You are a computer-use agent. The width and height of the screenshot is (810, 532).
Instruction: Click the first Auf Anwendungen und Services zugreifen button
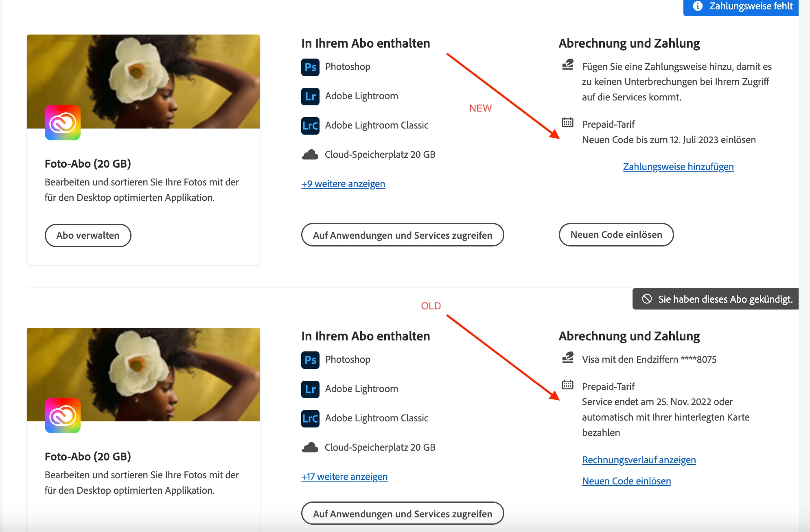point(402,235)
